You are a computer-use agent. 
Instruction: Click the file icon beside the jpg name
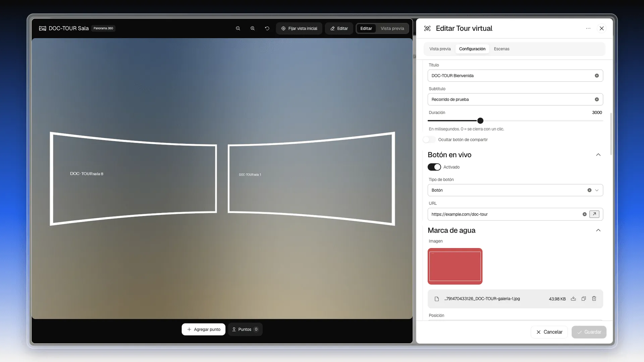coord(437,299)
